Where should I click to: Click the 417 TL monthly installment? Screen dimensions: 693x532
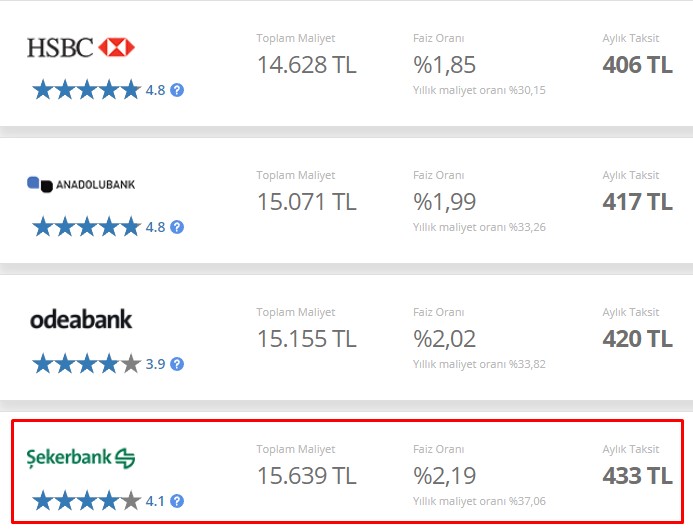(x=637, y=202)
